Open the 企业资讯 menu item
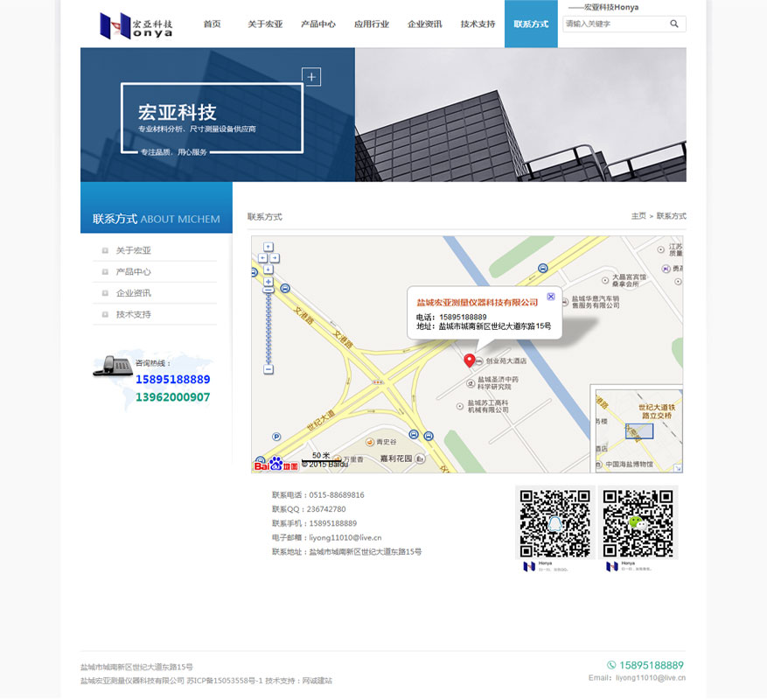 [424, 24]
